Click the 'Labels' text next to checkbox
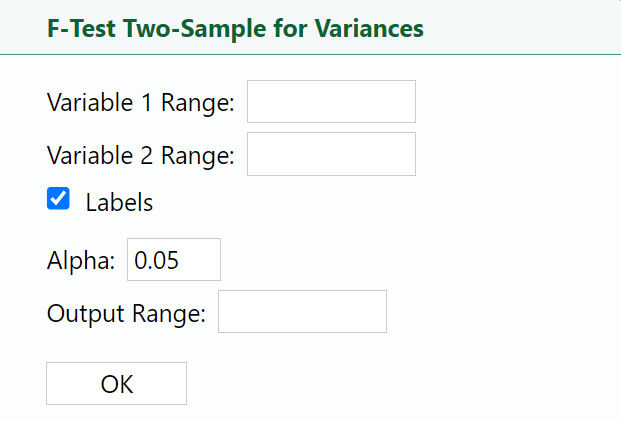 point(119,202)
